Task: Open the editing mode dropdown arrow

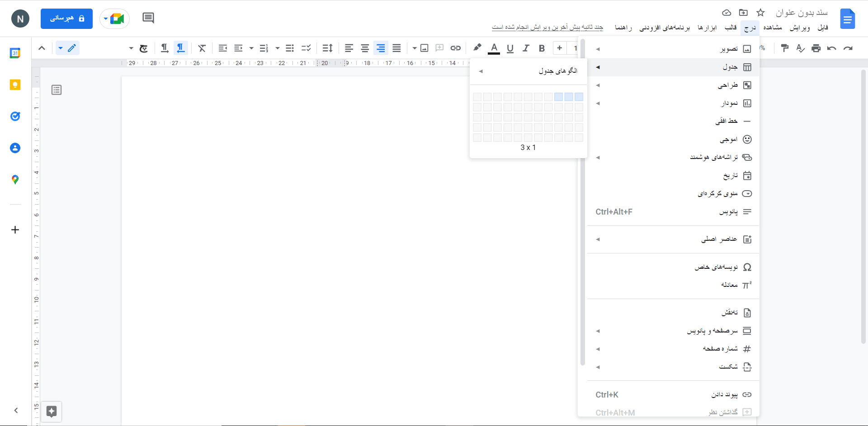Action: point(61,48)
